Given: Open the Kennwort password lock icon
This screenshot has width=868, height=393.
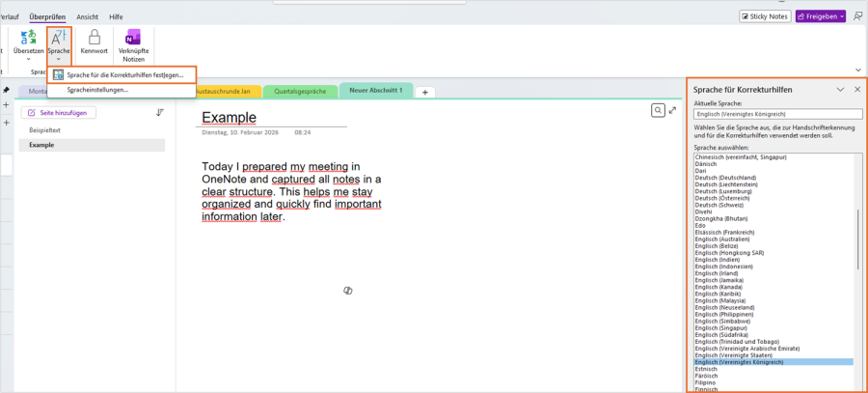Looking at the screenshot, I should click(95, 42).
